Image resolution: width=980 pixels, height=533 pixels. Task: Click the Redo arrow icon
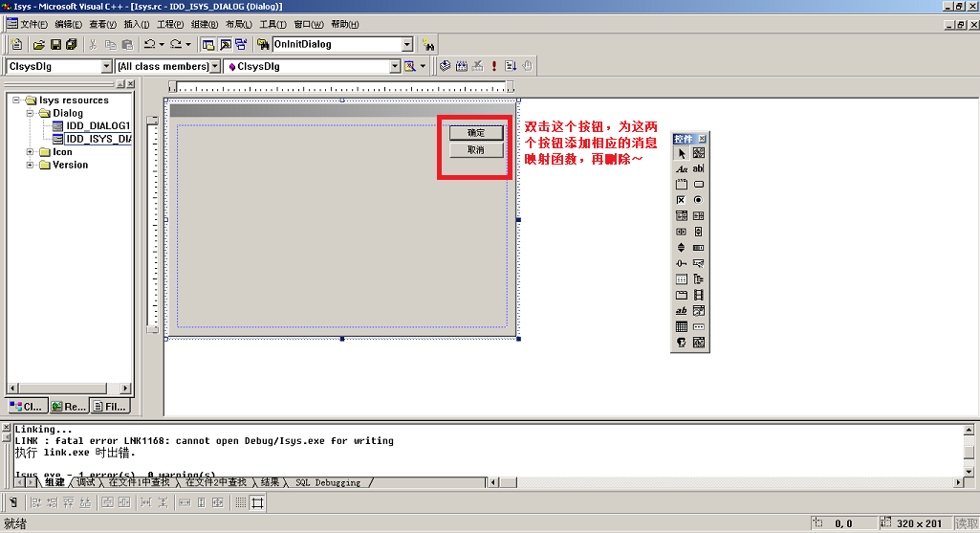click(x=176, y=44)
